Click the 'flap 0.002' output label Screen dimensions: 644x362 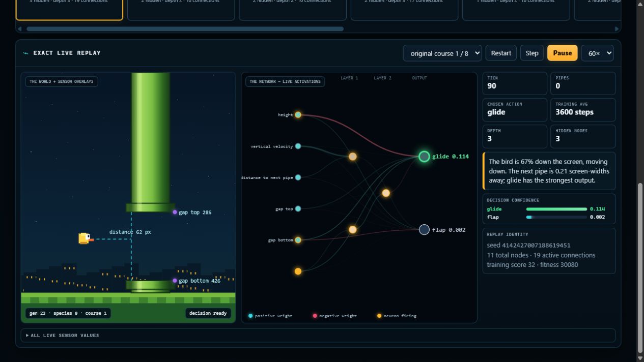[x=449, y=230]
